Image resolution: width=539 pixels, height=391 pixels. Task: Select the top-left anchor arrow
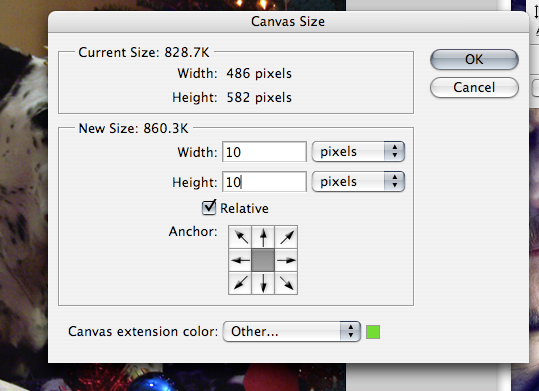240,237
